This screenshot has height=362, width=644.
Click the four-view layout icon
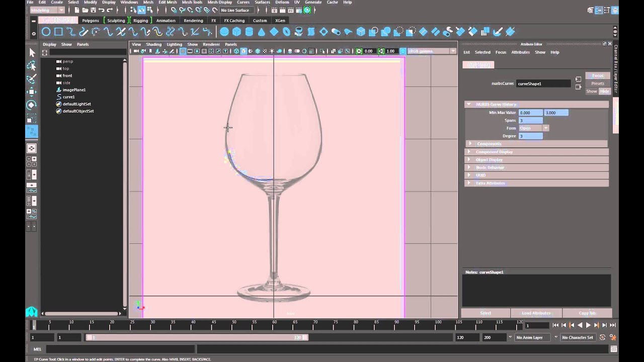(x=31, y=161)
